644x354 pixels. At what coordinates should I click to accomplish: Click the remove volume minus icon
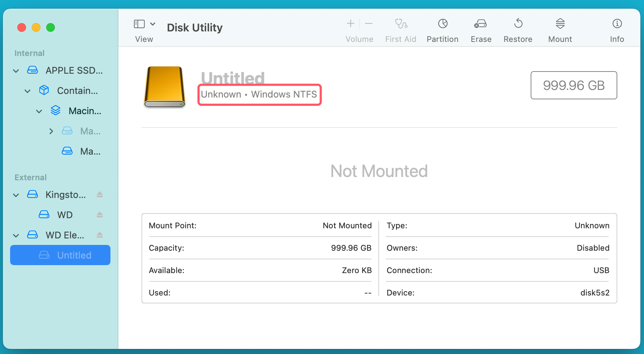pyautogui.click(x=369, y=23)
